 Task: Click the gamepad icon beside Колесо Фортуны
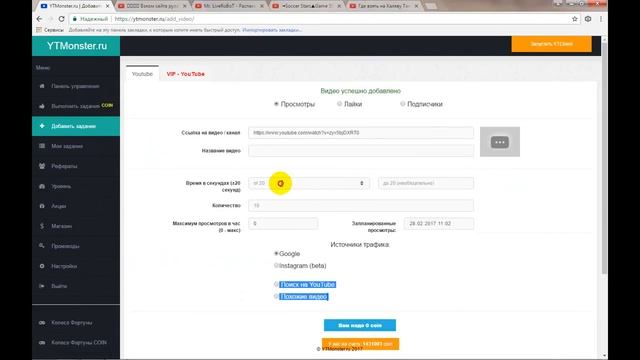click(x=42, y=323)
